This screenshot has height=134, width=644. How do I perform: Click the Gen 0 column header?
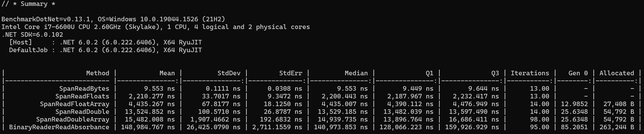coord(578,73)
